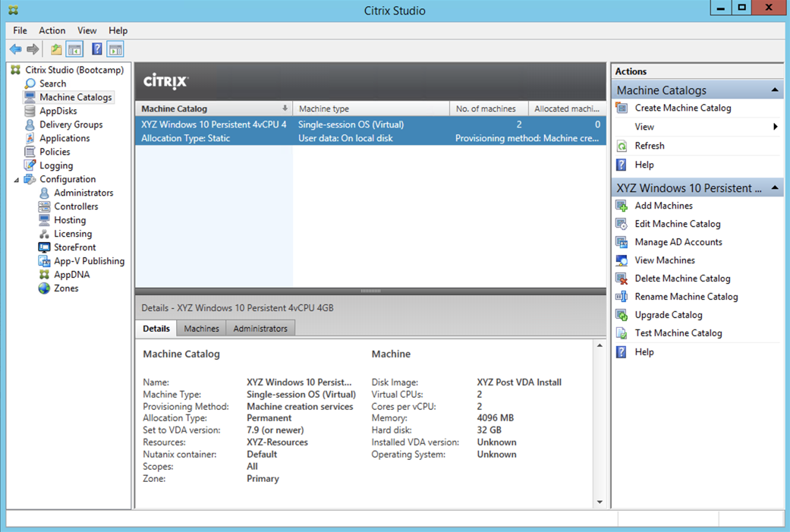Click the Up one level folder icon
Screen dimensions: 790x532
click(x=56, y=49)
